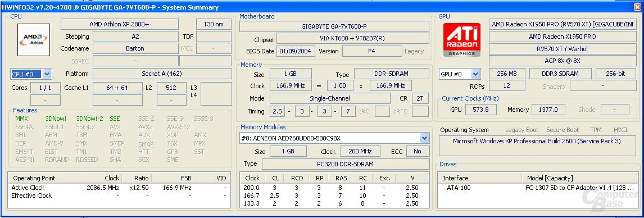Click the 3DNow!-2 feature label

89,119
